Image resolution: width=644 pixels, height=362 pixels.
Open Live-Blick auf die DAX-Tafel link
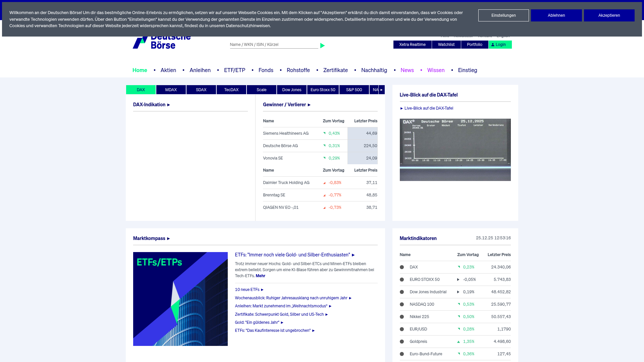point(427,108)
